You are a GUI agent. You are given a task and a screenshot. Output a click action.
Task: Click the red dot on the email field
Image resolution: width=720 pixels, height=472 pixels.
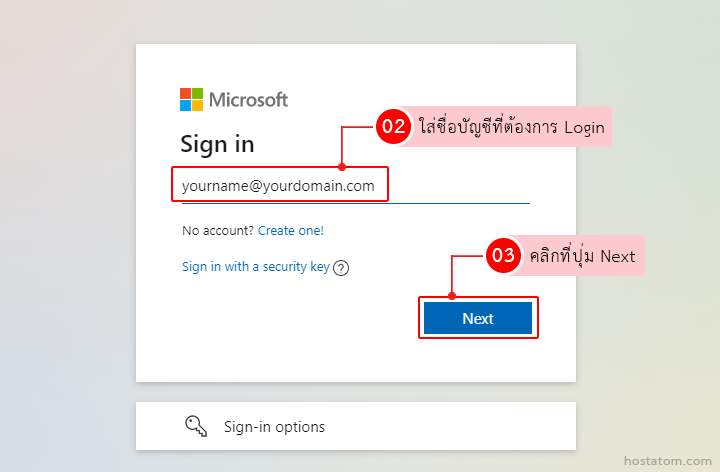(342, 167)
